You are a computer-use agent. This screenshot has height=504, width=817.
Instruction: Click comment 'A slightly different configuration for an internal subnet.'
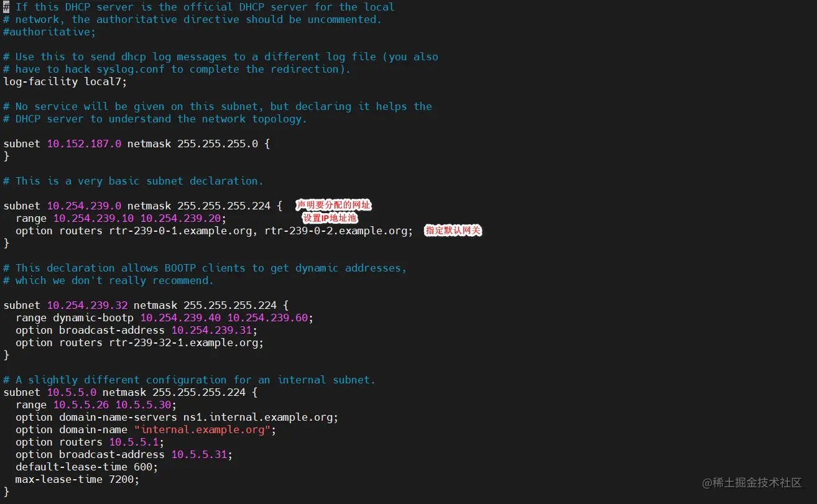coord(190,380)
